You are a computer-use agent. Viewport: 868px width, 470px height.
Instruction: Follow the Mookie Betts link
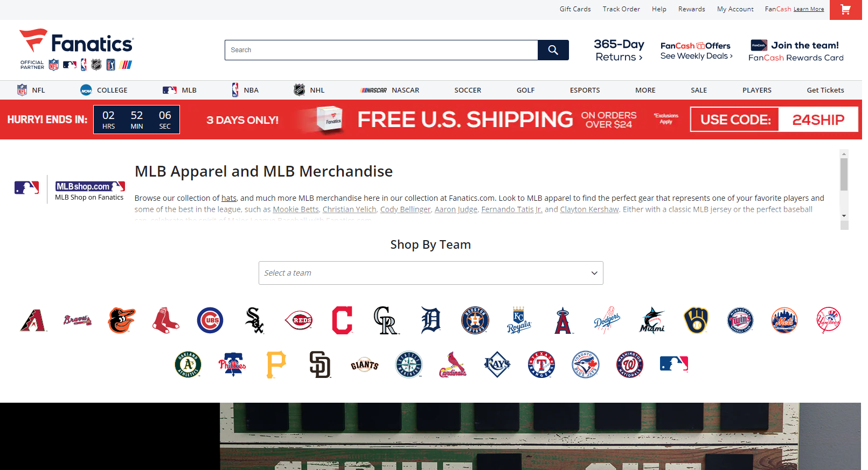(x=296, y=209)
